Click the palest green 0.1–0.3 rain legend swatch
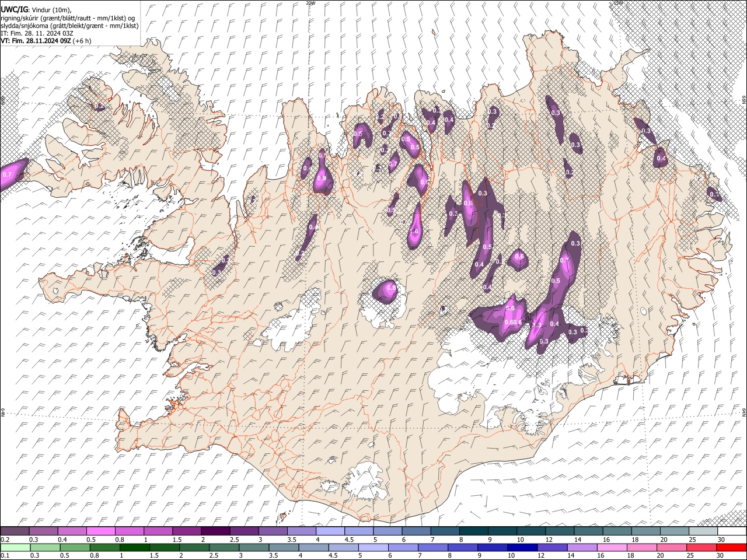Image resolution: width=747 pixels, height=560 pixels. [15, 547]
